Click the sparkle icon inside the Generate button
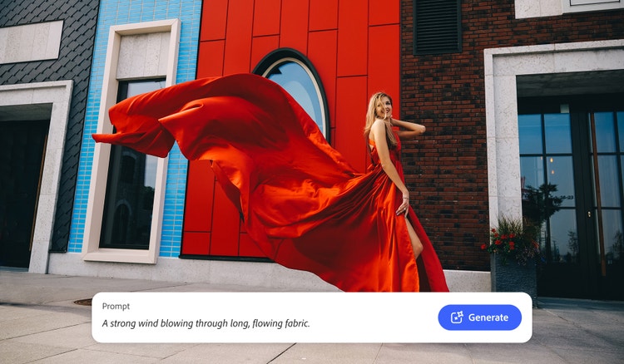Image resolution: width=624 pixels, height=364 pixels. 457,317
